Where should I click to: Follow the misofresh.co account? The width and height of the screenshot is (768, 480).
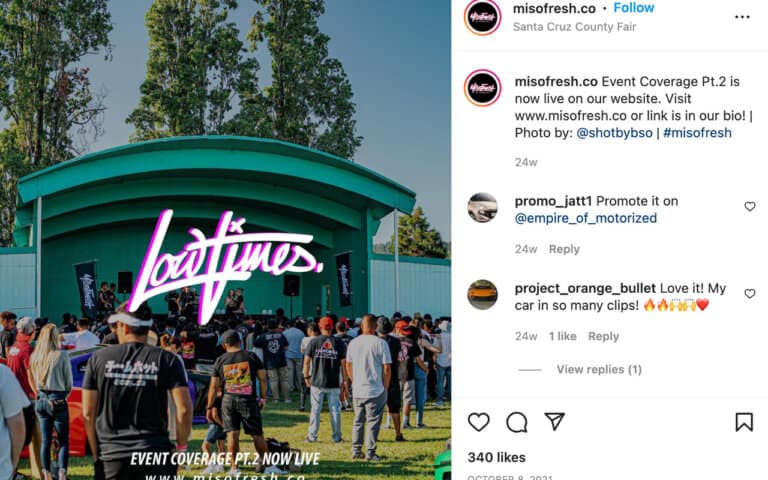[634, 8]
